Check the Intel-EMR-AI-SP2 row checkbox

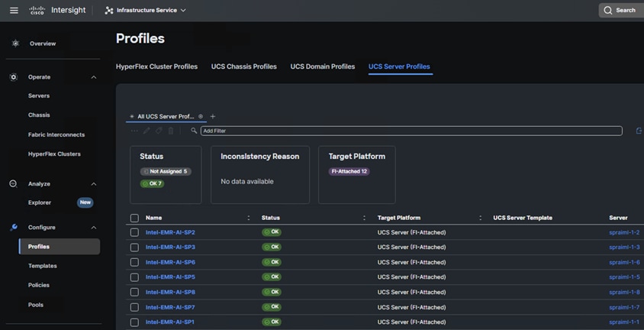click(134, 232)
